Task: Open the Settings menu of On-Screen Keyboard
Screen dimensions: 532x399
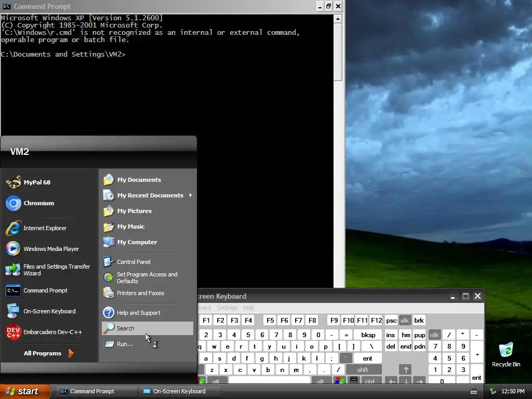Action: [x=227, y=308]
